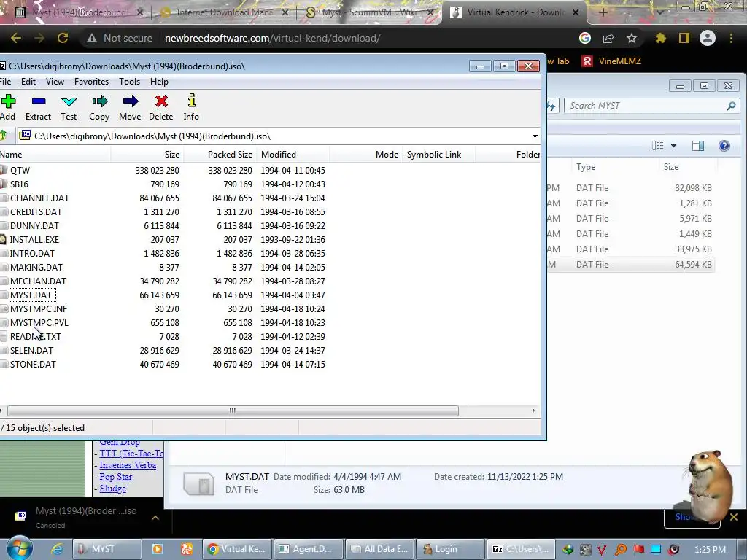Screen dimensions: 747x560
Task: Go back in Chrome browser
Action: (x=16, y=38)
